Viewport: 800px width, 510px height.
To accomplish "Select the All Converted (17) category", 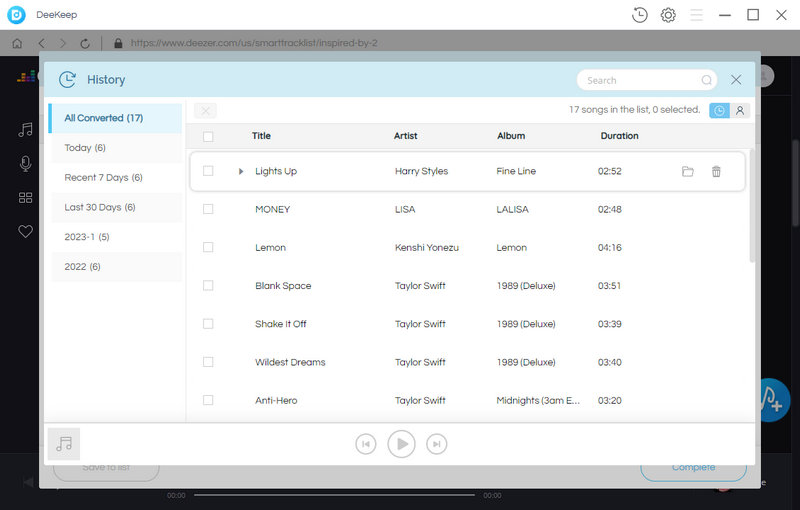I will point(115,118).
